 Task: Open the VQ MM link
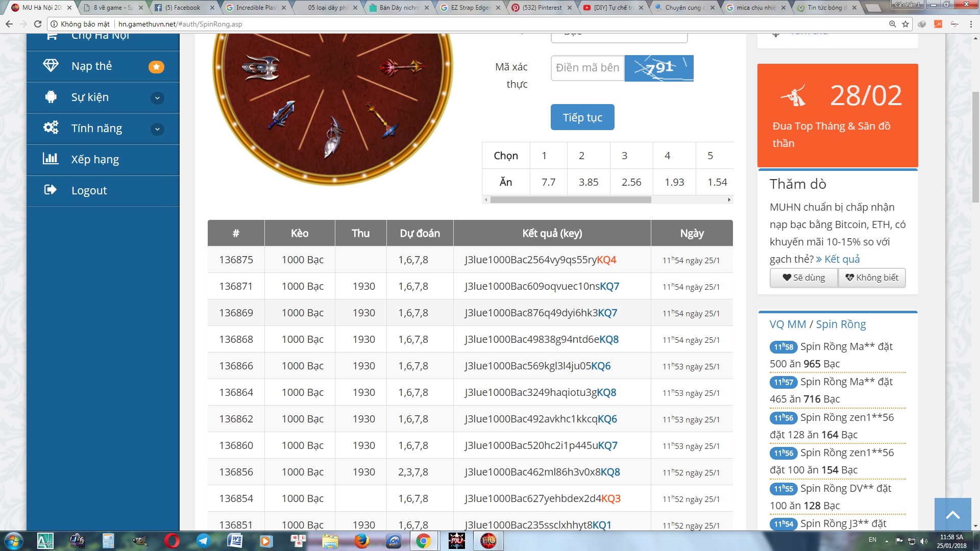(x=788, y=324)
